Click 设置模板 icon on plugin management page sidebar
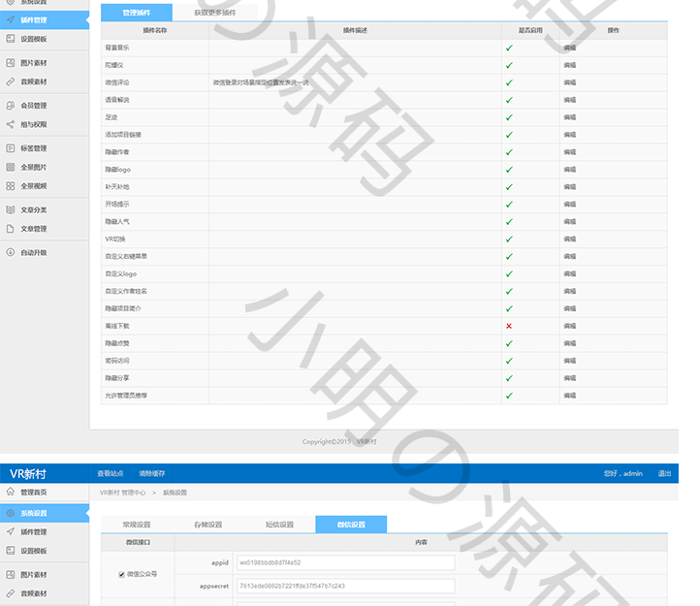The height and width of the screenshot is (606, 700). click(11, 39)
